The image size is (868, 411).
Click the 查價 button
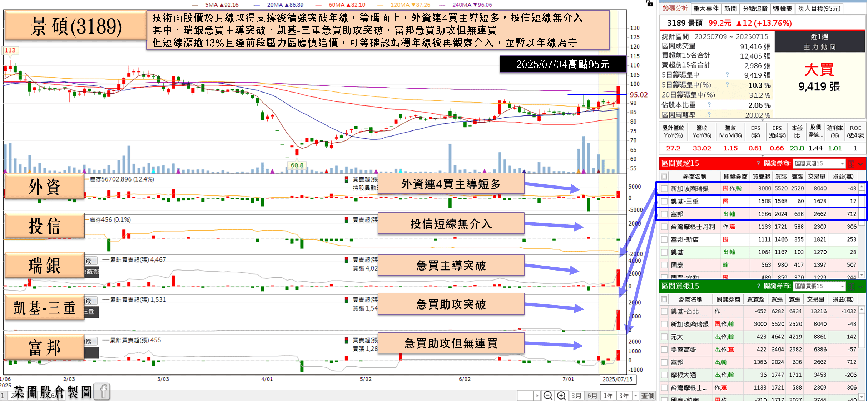[x=648, y=396]
